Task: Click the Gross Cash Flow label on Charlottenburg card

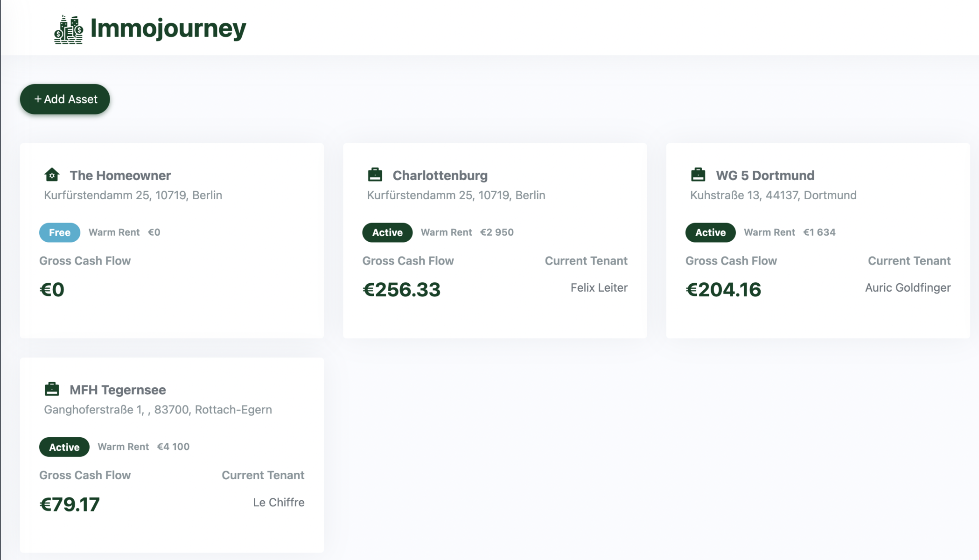Action: [x=408, y=261]
